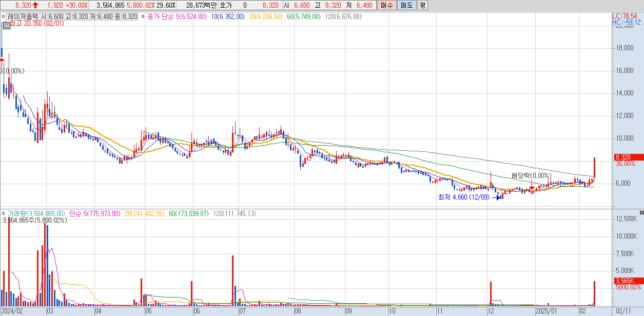
Task: Click the HC:-59,12 indicator text
Action: coord(627,23)
